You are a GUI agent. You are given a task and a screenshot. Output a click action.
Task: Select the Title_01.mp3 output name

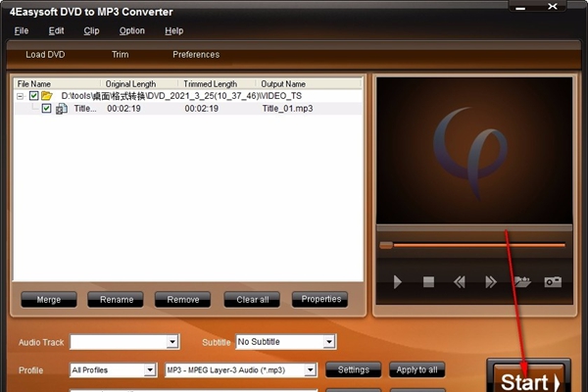287,109
